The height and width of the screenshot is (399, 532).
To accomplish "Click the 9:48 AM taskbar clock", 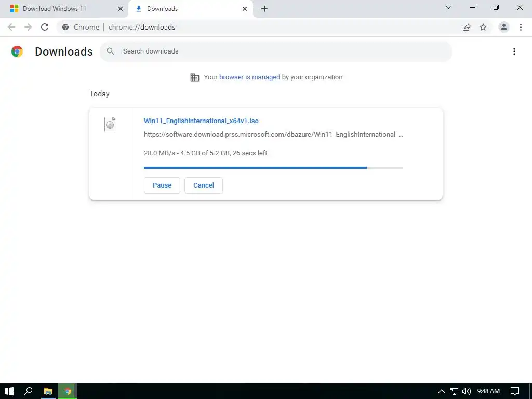I will (488, 391).
